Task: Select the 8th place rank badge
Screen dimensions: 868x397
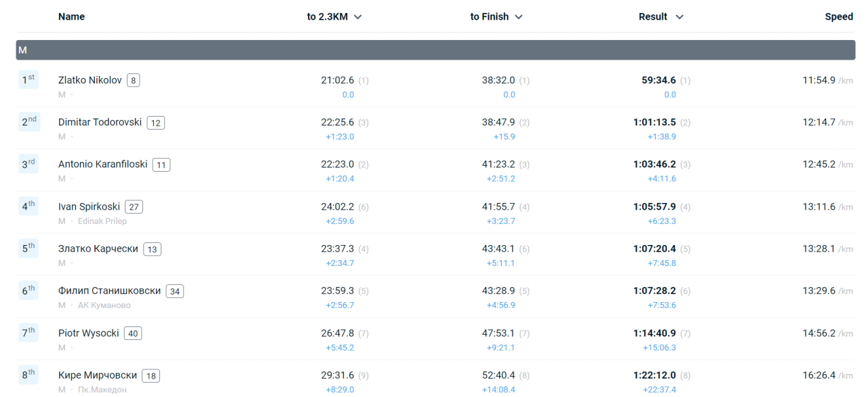Action: pyautogui.click(x=28, y=374)
